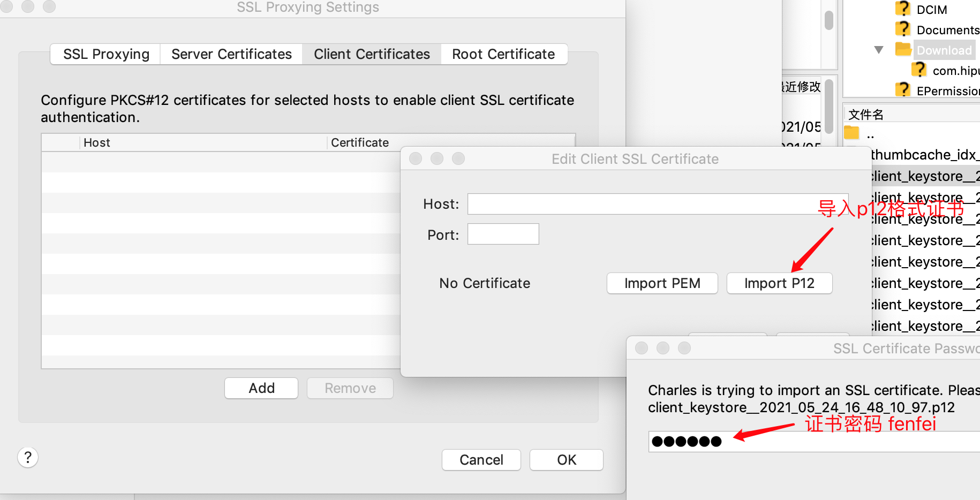Click the Documents folder question icon
980x500 pixels.
(903, 29)
